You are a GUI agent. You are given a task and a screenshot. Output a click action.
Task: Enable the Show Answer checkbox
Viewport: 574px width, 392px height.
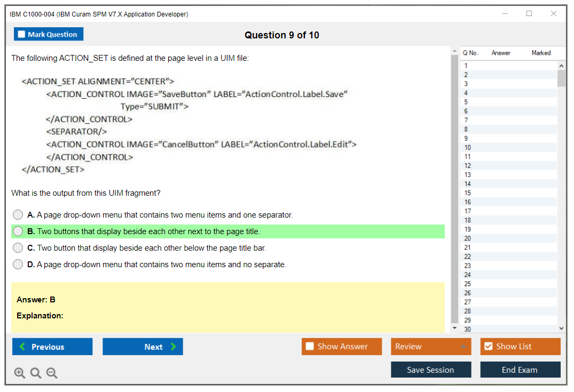click(x=310, y=347)
